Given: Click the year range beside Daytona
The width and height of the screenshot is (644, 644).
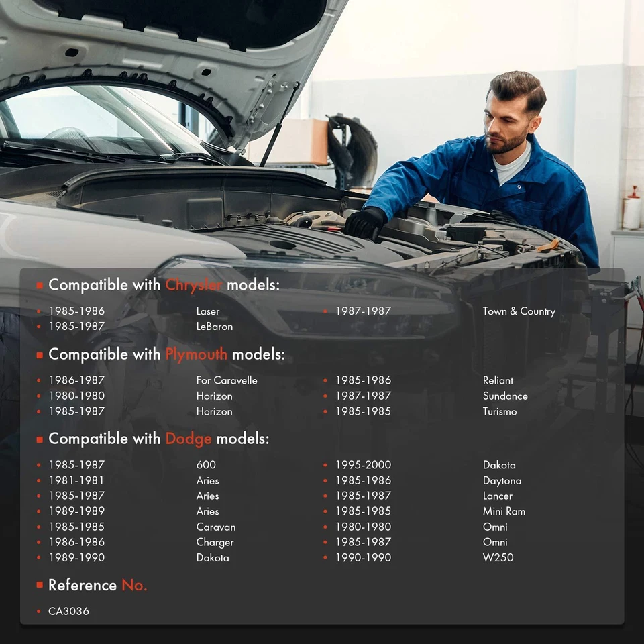Looking at the screenshot, I should [364, 480].
